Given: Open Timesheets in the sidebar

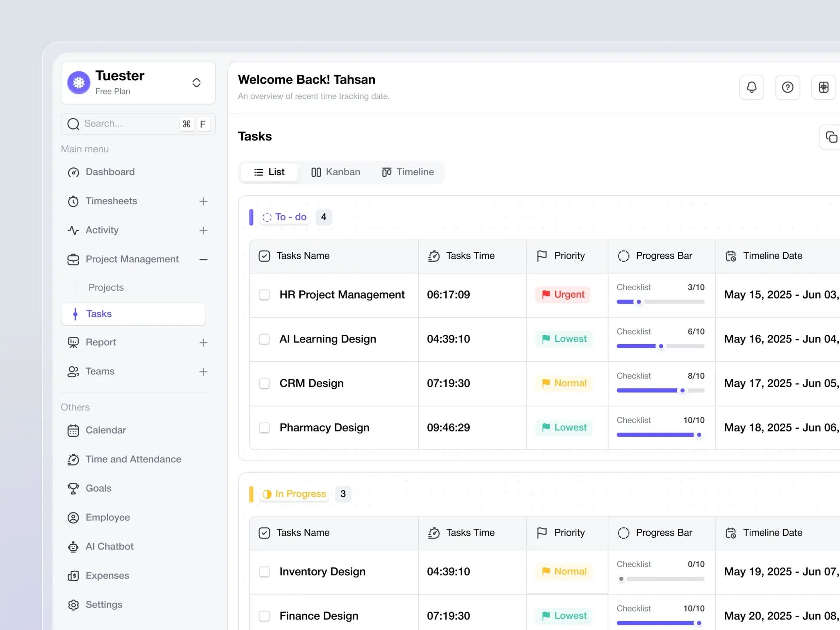Looking at the screenshot, I should (x=111, y=201).
